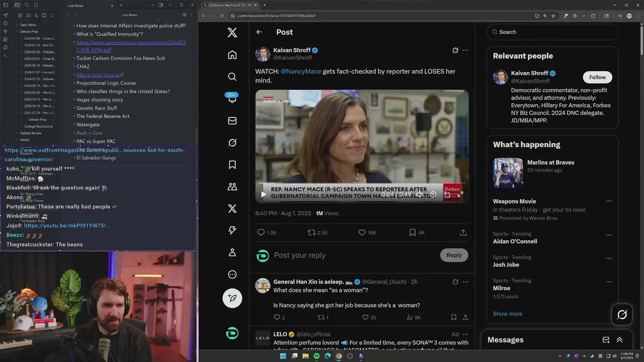This screenshot has height=362, width=644.
Task: Bookmark the post showing 4K
Action: click(x=417, y=232)
